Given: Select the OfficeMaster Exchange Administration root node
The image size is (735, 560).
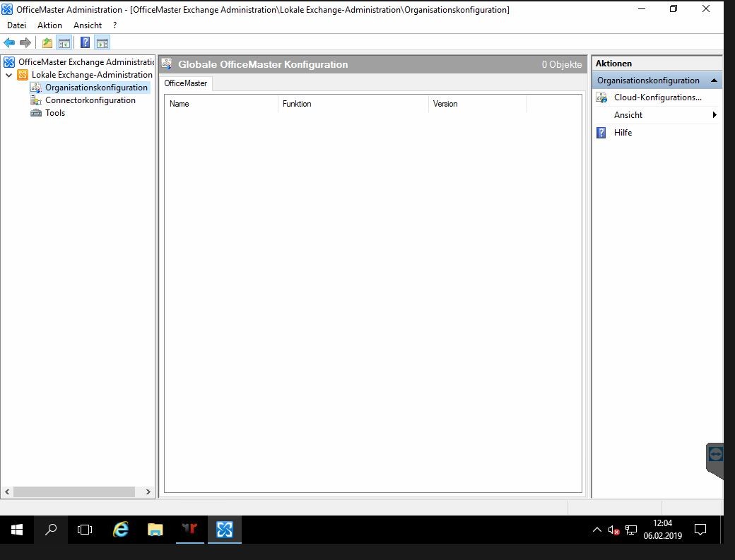Looking at the screenshot, I should click(x=86, y=62).
